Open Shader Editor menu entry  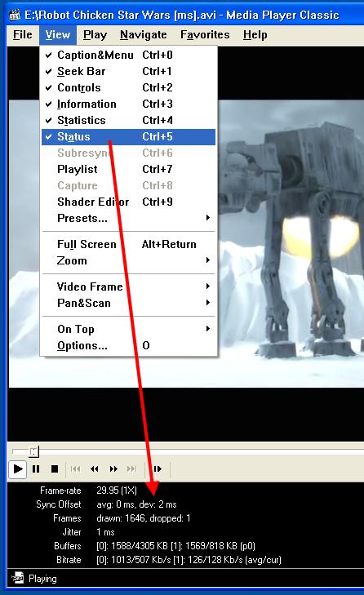[128, 202]
